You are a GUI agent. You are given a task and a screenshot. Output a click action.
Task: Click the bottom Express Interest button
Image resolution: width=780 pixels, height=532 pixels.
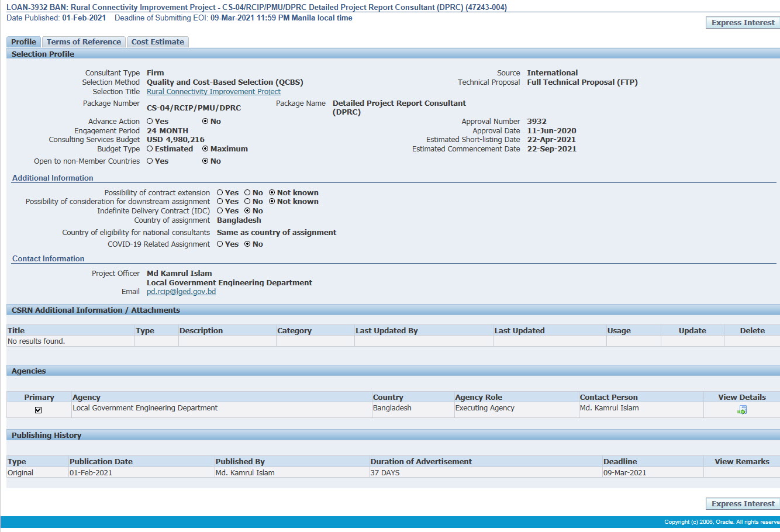[x=743, y=504]
